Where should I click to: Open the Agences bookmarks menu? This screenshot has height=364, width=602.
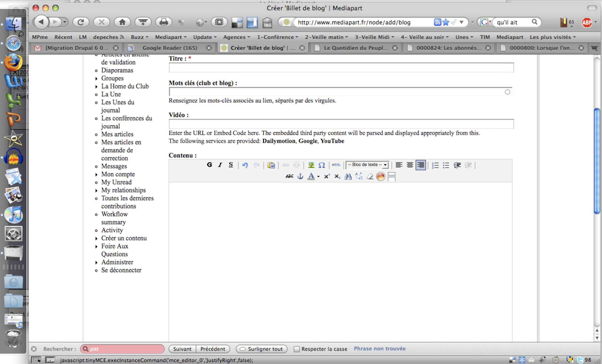tap(236, 37)
